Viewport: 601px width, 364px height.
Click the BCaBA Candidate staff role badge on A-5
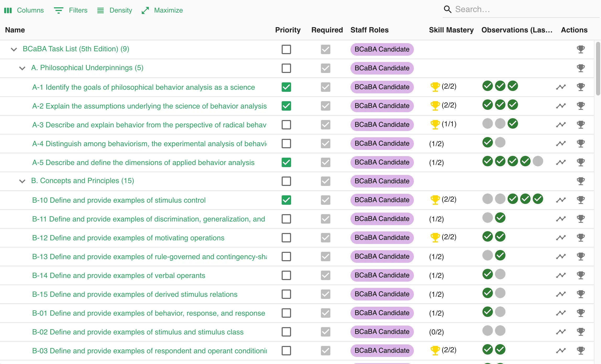point(381,162)
